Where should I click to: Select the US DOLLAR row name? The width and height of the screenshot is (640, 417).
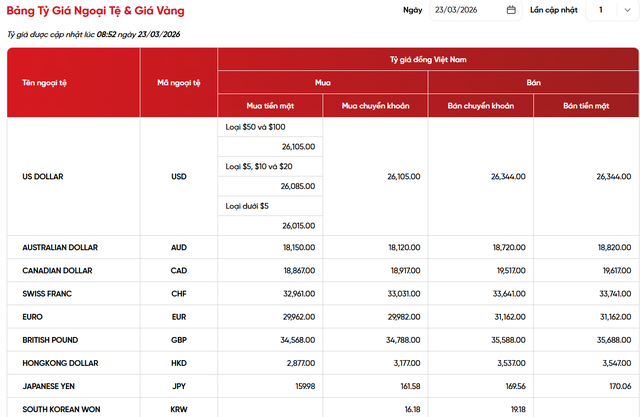[x=43, y=177]
